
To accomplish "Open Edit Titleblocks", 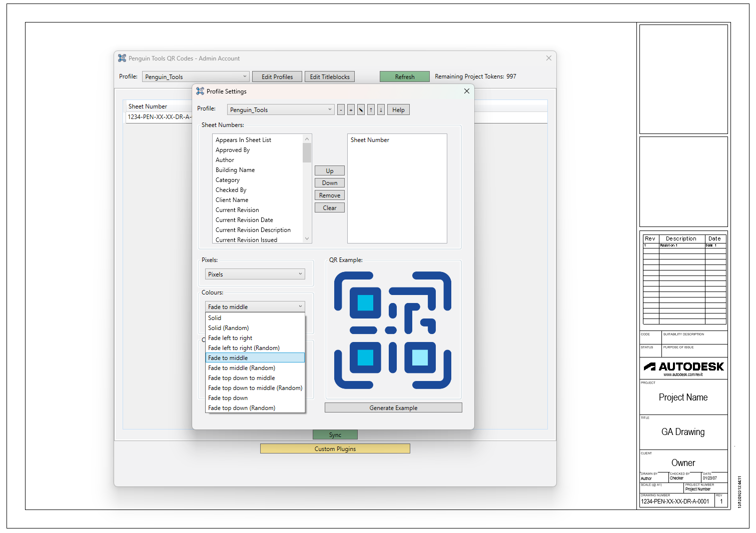I will [330, 76].
